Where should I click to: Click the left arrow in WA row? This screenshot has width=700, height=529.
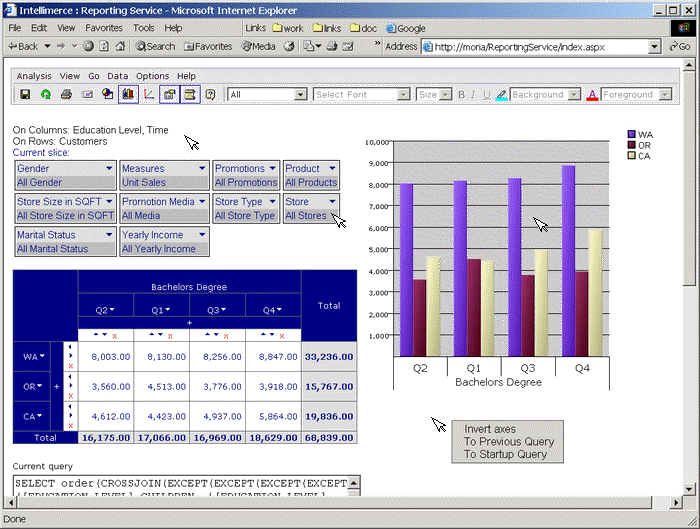tap(70, 346)
